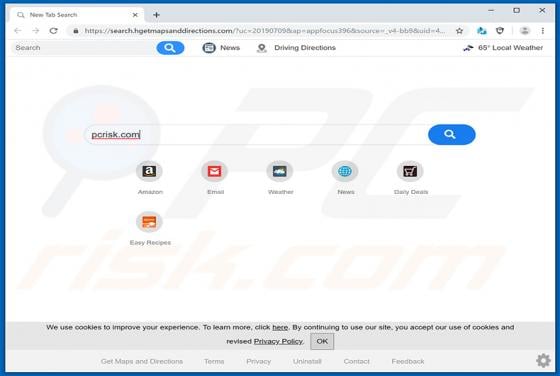Viewport: 560px width, 376px height.
Task: Open the Daily Deals cart icon
Action: [410, 171]
